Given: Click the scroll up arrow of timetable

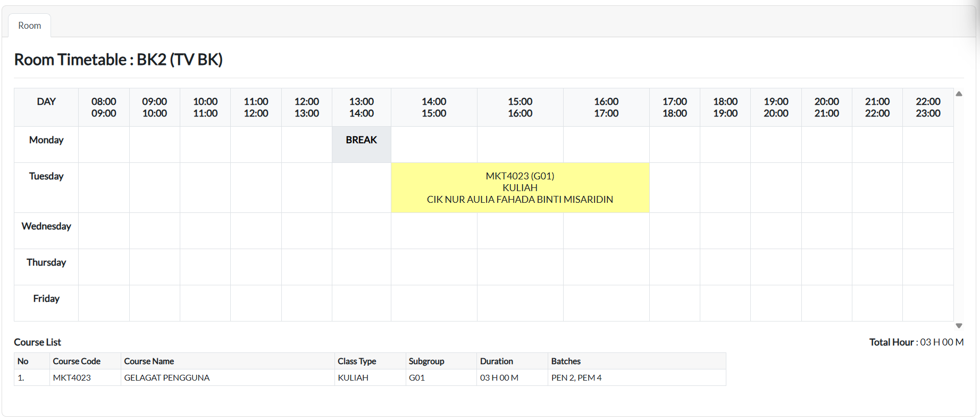Looking at the screenshot, I should pyautogui.click(x=959, y=94).
